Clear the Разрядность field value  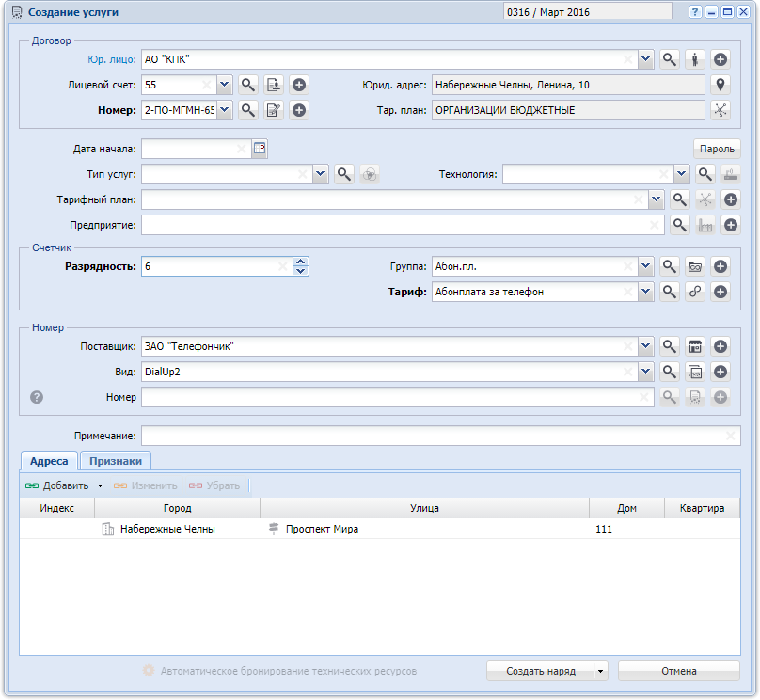point(283,266)
